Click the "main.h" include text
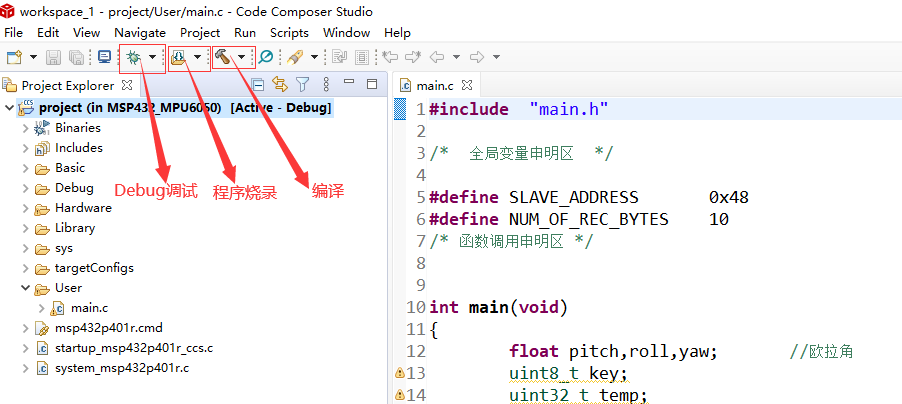 tap(569, 109)
